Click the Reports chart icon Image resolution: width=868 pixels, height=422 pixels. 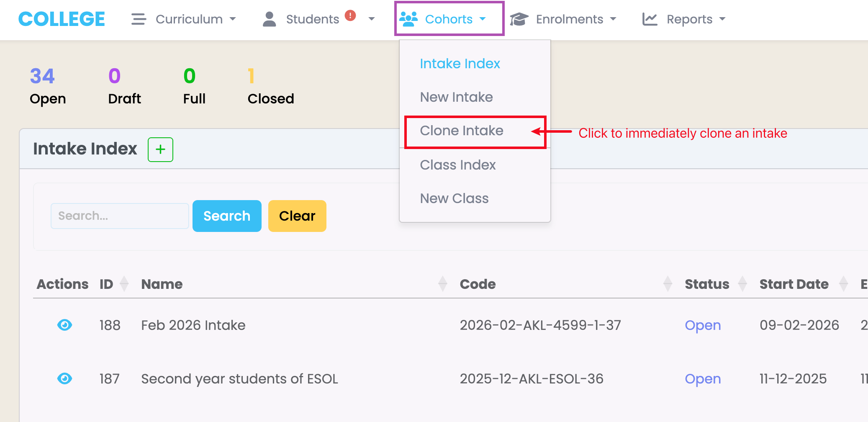(650, 19)
